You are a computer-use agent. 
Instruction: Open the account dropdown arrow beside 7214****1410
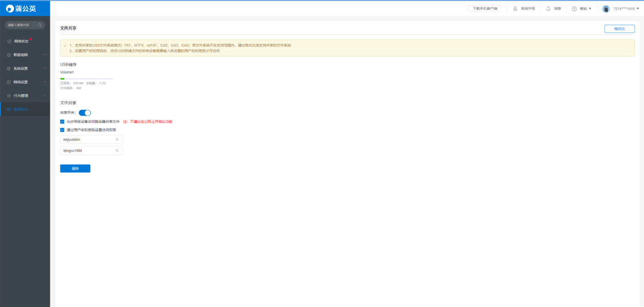(638, 9)
